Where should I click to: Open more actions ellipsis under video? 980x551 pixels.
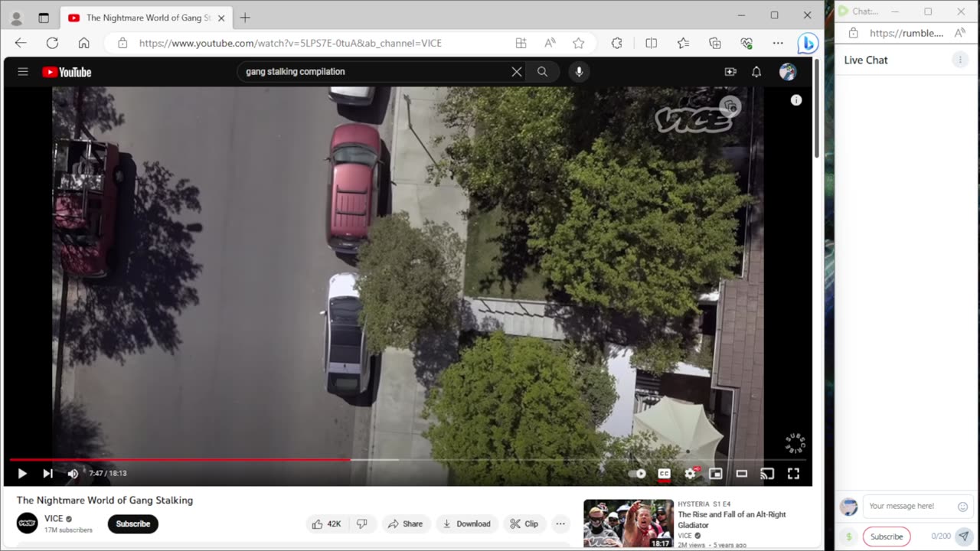click(x=560, y=524)
